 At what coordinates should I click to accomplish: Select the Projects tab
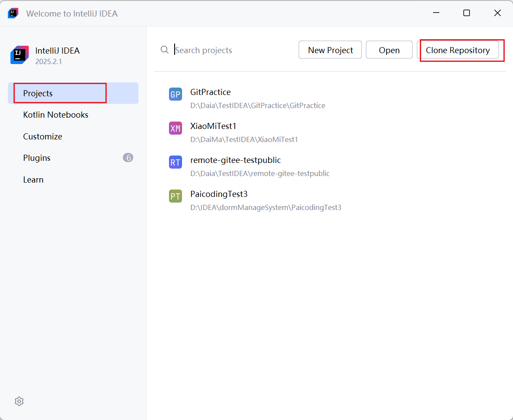[73, 93]
